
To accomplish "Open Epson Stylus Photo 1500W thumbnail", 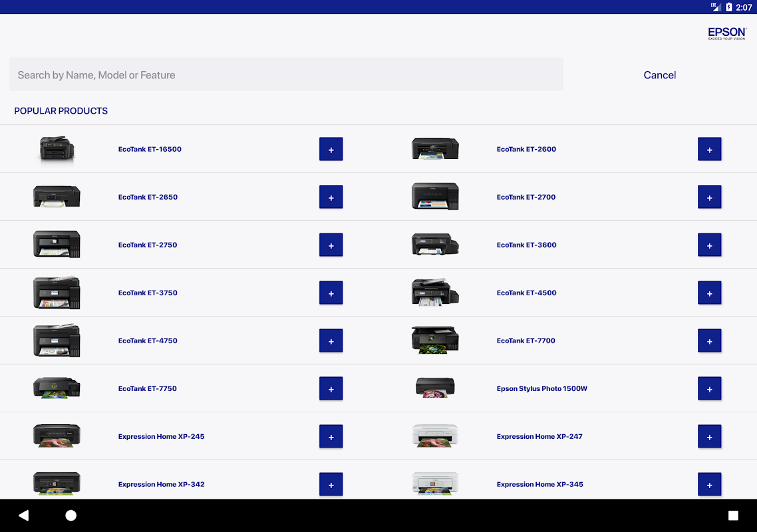I will click(435, 388).
